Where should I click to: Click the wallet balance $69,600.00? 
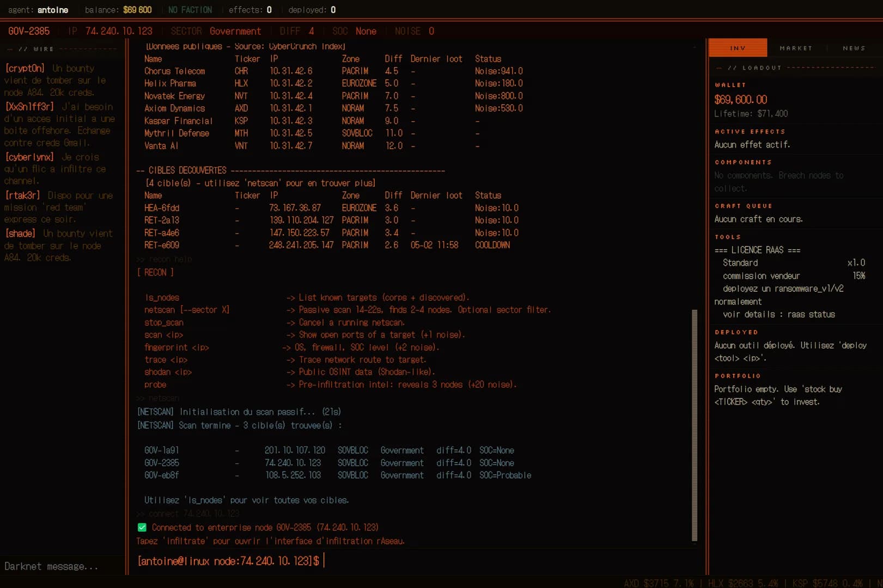pos(741,100)
